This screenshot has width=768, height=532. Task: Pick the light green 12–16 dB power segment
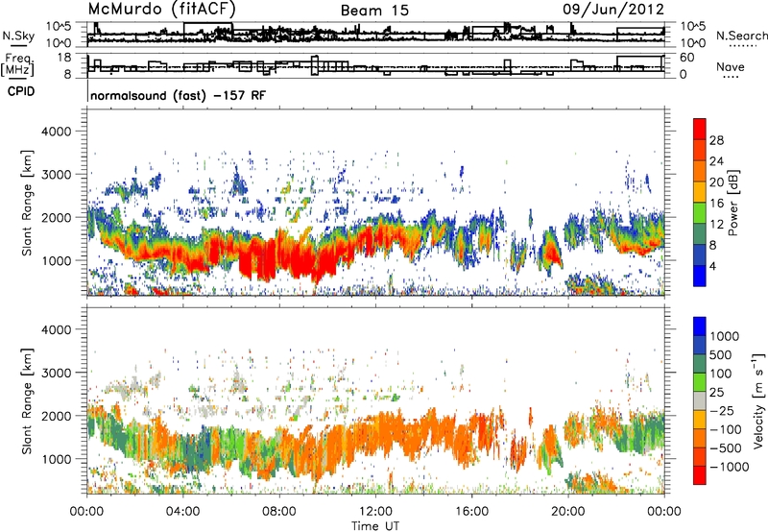coord(700,213)
